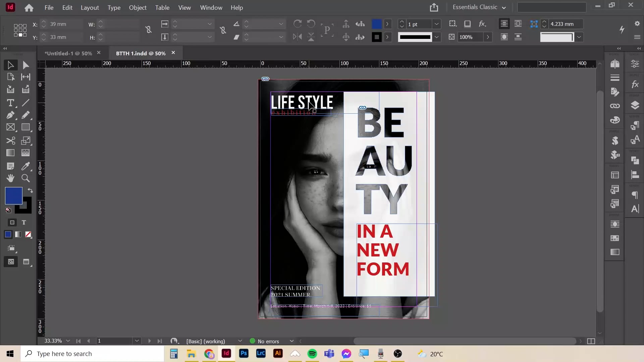Screen dimensions: 644x362
Task: Select the Zoom tool
Action: coord(25,178)
